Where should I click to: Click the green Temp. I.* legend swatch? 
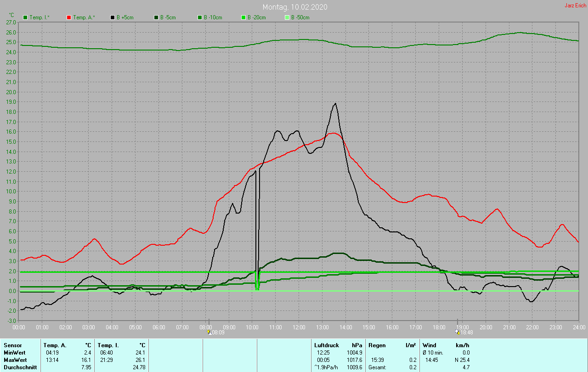click(x=25, y=17)
